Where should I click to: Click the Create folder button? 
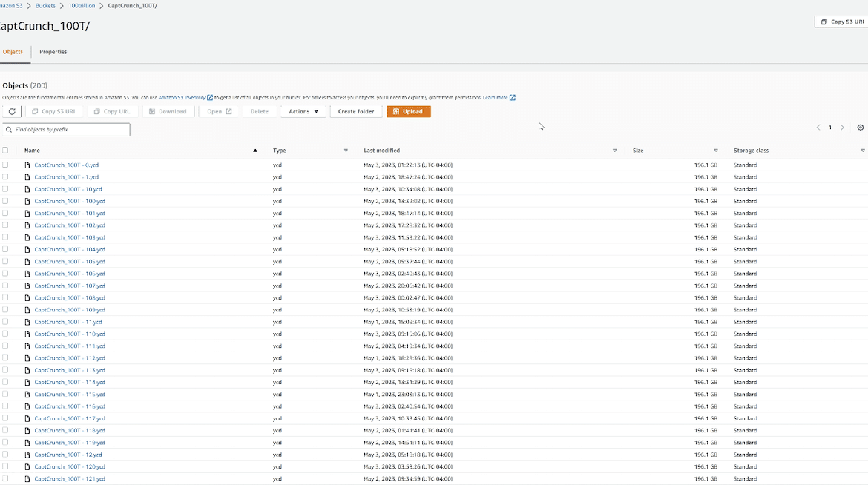coord(356,111)
